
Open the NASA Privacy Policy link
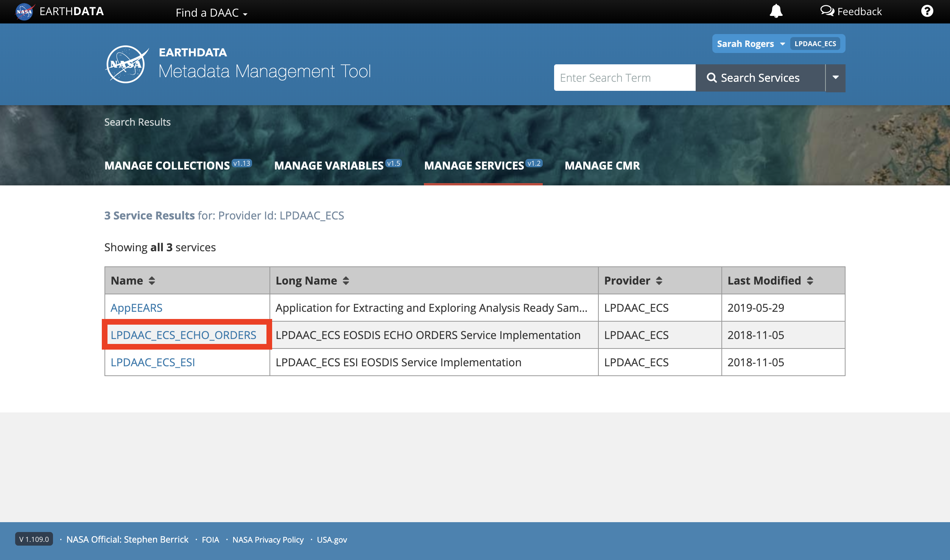point(268,540)
